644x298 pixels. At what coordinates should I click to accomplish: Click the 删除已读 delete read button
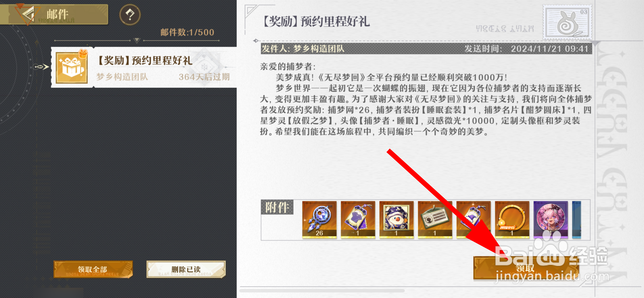186,269
